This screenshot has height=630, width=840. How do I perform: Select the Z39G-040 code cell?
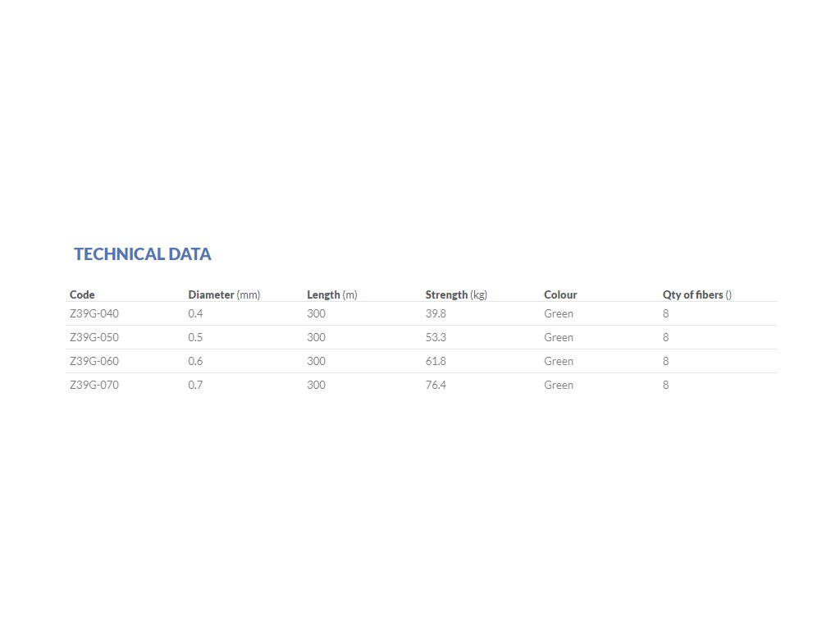click(94, 313)
